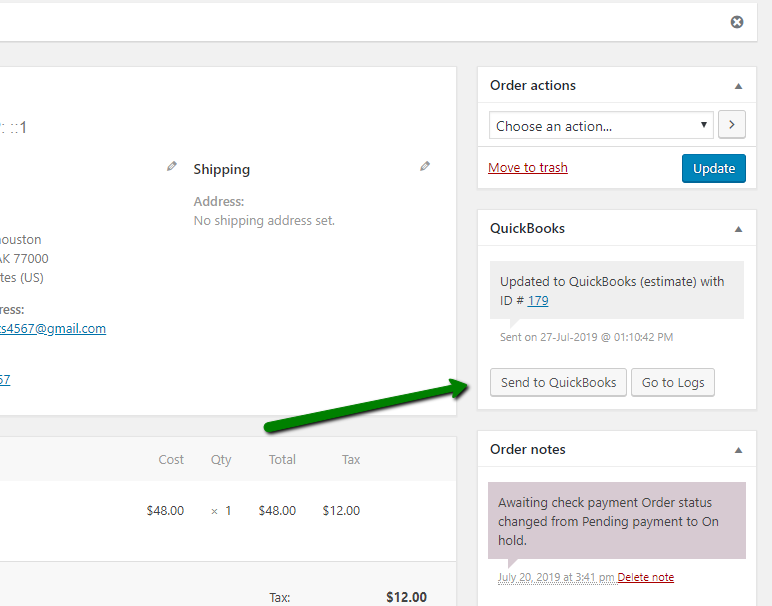The image size is (772, 606).
Task: Click the phone number link ending in 67
Action: pyautogui.click(x=5, y=380)
